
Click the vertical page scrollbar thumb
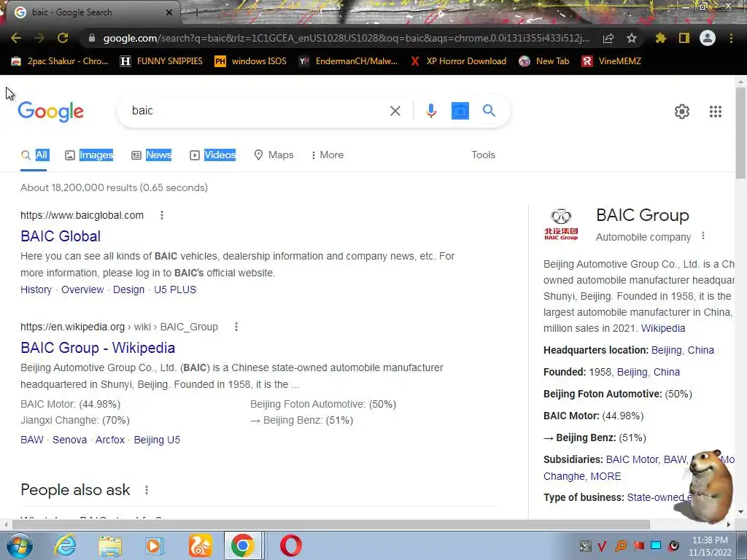(740, 132)
